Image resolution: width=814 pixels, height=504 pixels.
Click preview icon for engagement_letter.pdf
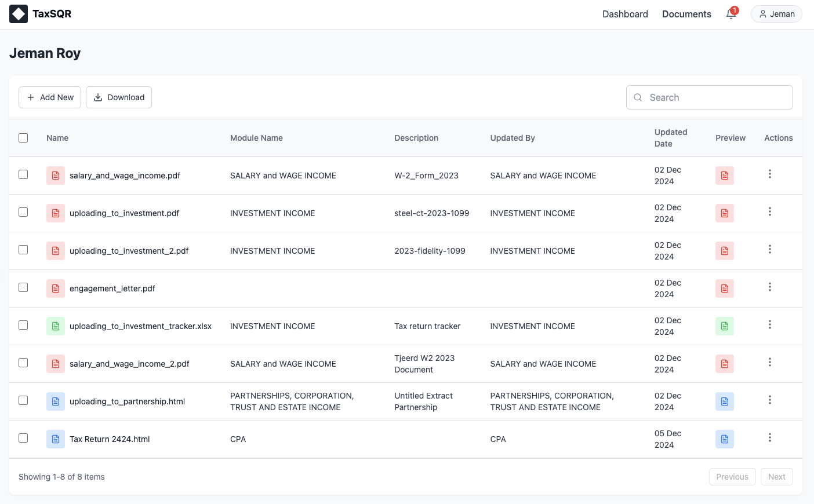coord(724,288)
